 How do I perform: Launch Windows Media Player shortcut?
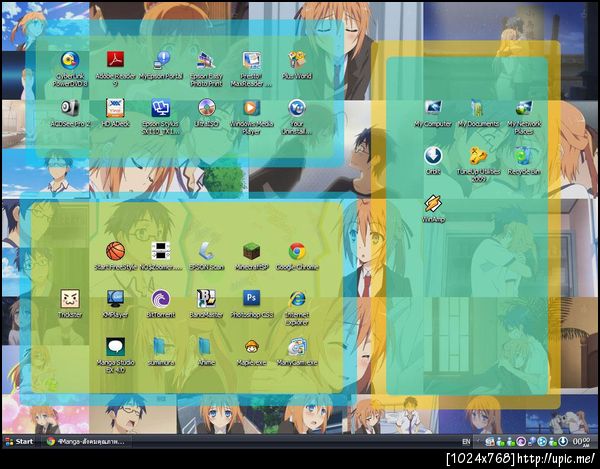[251, 108]
